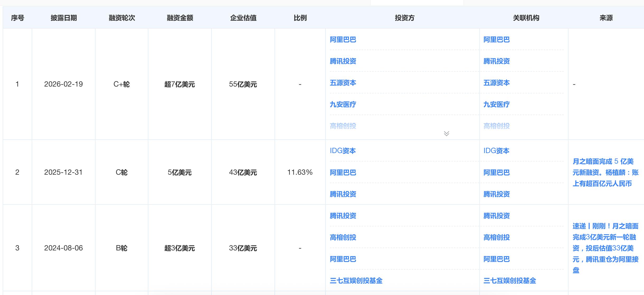This screenshot has width=644, height=295.
Task: Click 腾讯投资 under 关联机构 in C+轮 row
Action: [496, 61]
